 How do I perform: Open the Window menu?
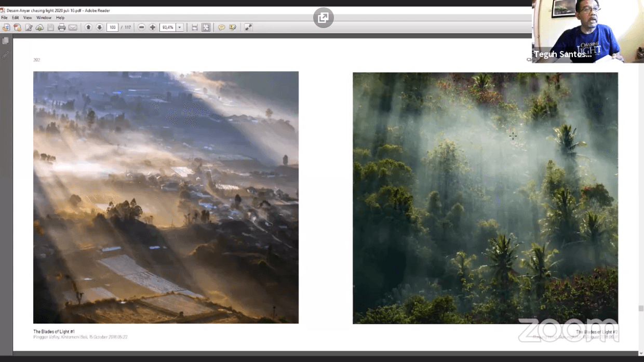[x=44, y=18]
